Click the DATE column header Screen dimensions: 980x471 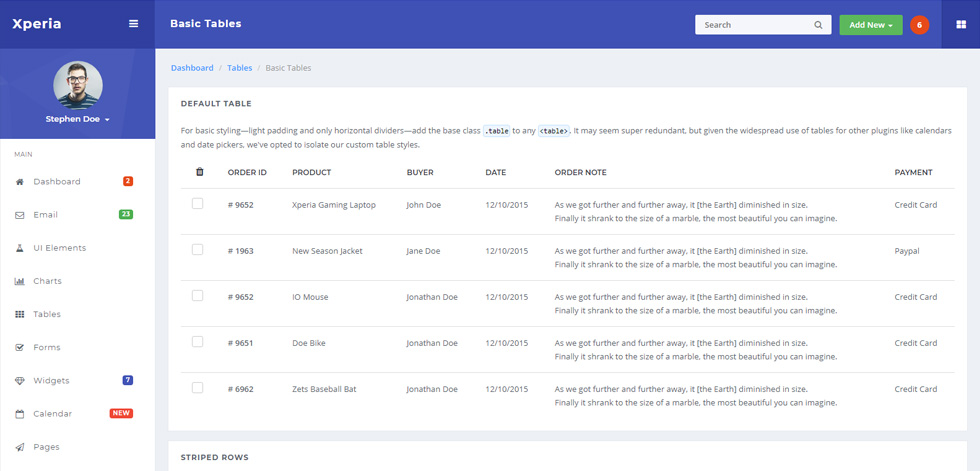[x=496, y=172]
